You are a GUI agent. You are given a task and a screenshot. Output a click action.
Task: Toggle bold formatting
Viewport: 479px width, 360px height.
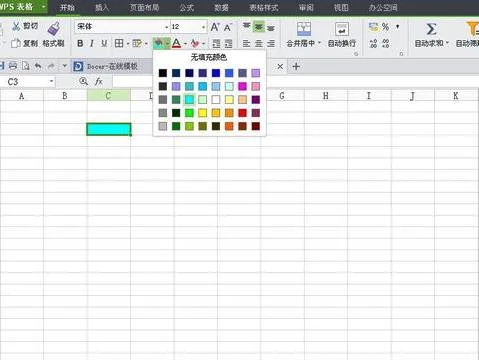[x=80, y=43]
